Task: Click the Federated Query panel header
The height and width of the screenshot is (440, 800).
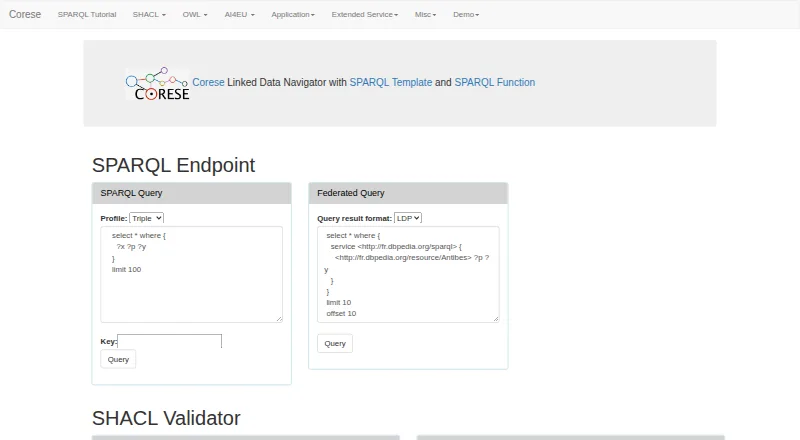Action: tap(408, 193)
